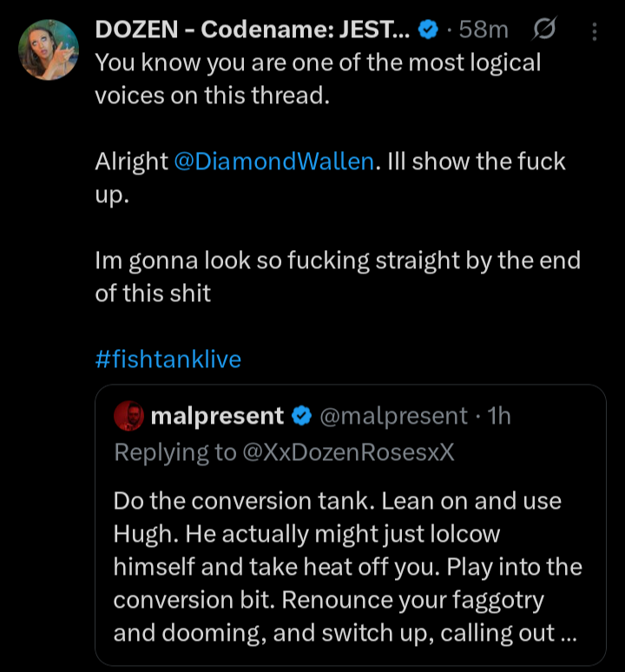Open malpresent's small avatar in quoted post
The image size is (625, 672).
click(x=128, y=415)
